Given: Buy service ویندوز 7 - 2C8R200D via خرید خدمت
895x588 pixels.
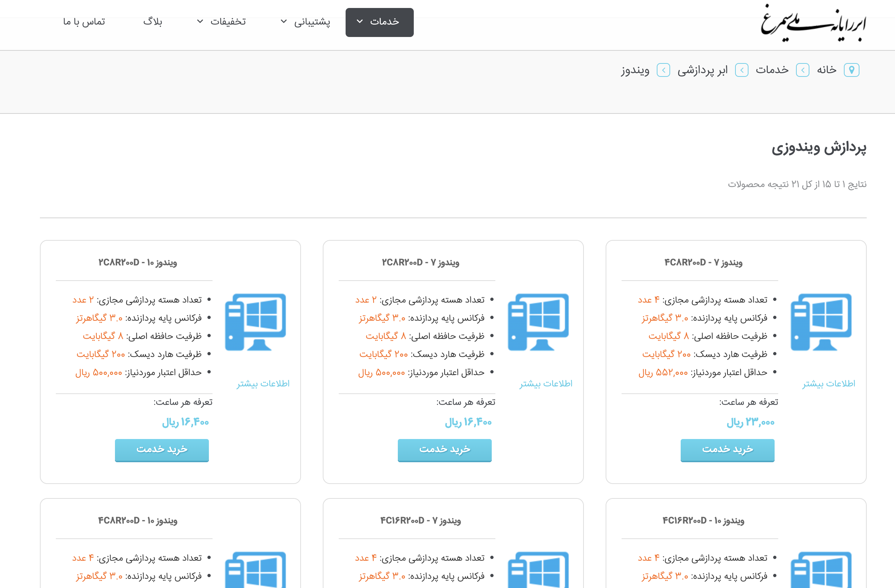Looking at the screenshot, I should point(445,450).
